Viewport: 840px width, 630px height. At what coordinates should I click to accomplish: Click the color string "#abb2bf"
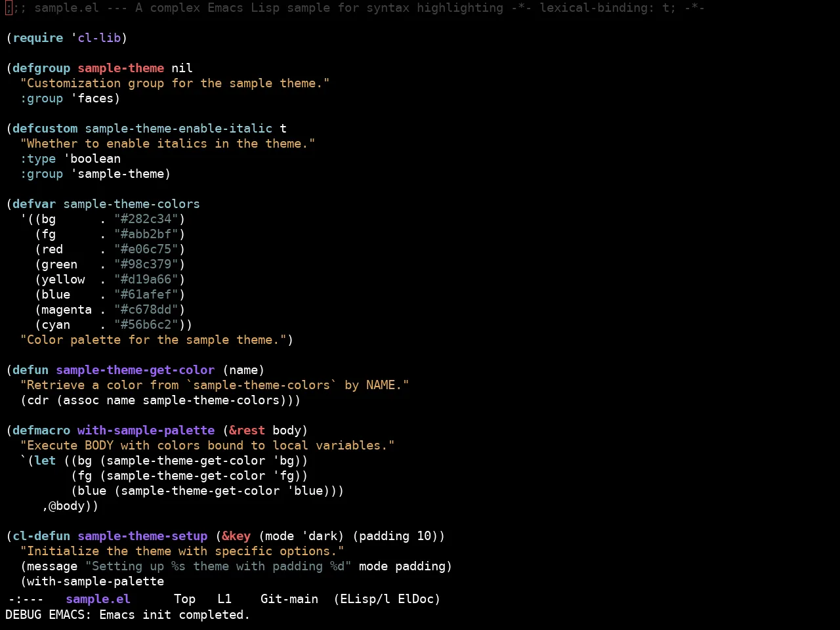[146, 234]
